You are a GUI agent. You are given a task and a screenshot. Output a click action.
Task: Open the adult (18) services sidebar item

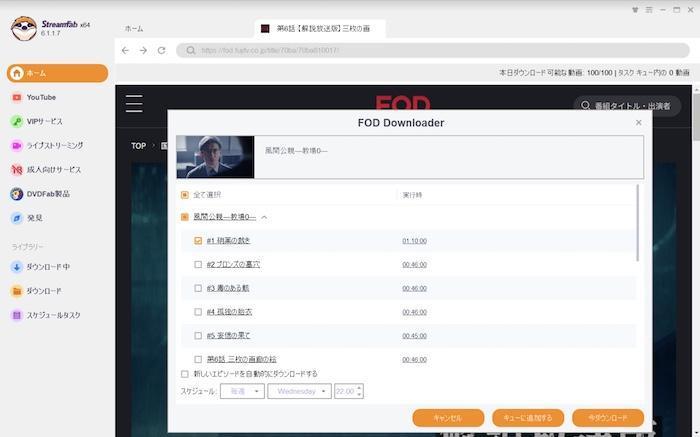[x=46, y=170]
